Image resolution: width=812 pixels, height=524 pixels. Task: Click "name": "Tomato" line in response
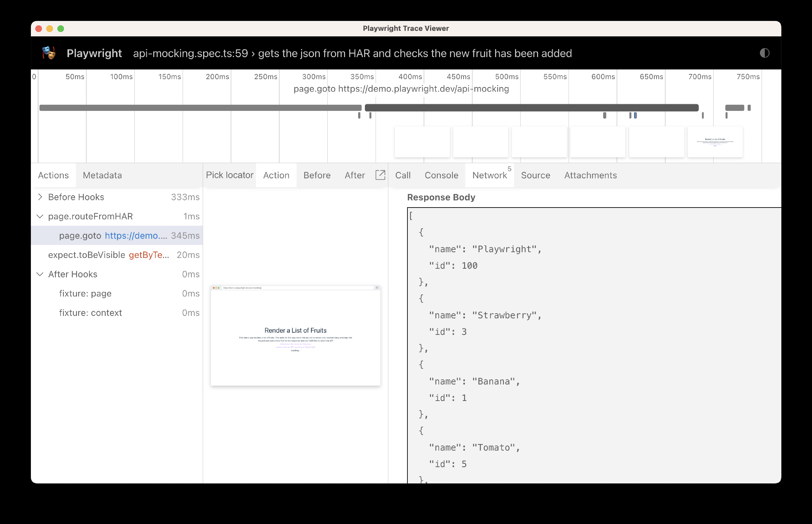[474, 448]
